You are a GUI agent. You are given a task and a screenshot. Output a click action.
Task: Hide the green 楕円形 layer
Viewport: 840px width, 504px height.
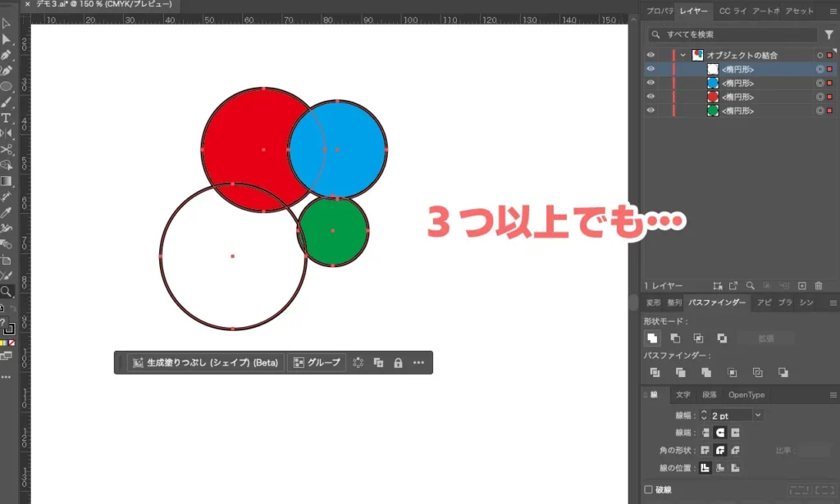pyautogui.click(x=651, y=109)
